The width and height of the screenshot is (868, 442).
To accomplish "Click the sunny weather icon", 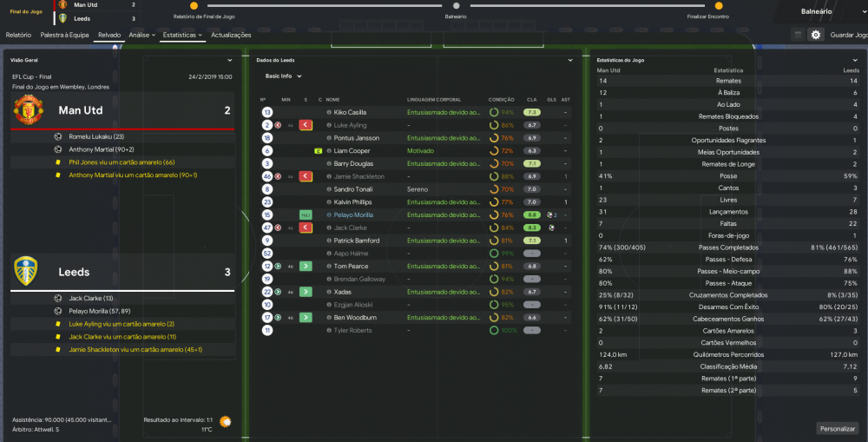I will pos(226,421).
